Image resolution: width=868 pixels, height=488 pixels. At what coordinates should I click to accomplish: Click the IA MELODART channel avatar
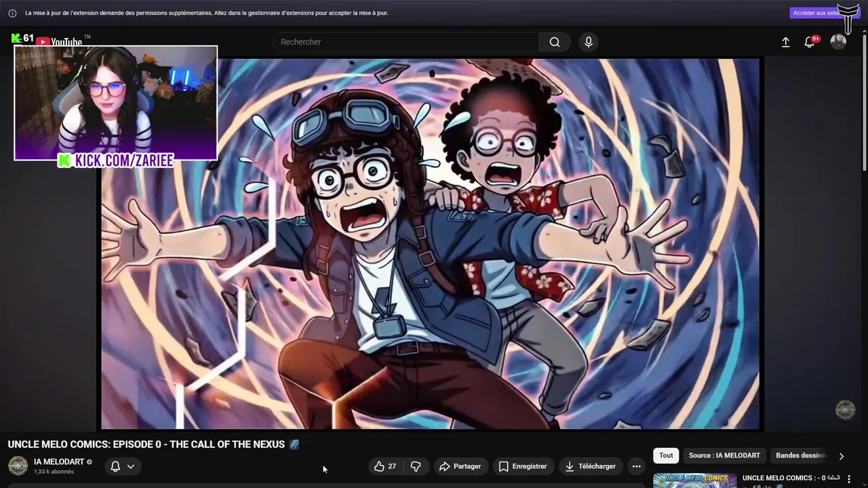(18, 466)
